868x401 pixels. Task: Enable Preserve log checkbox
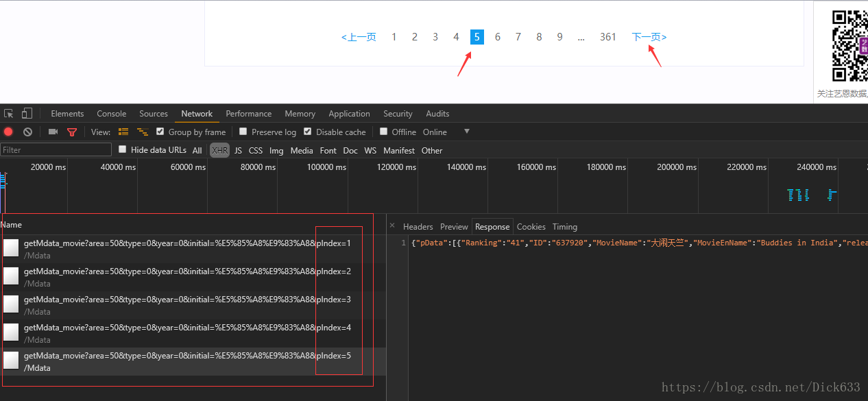[243, 132]
